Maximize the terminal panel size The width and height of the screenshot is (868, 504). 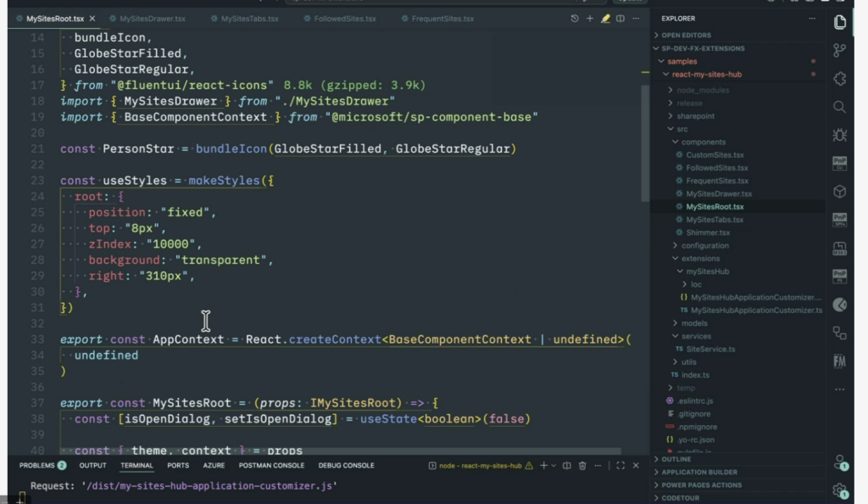pos(620,466)
